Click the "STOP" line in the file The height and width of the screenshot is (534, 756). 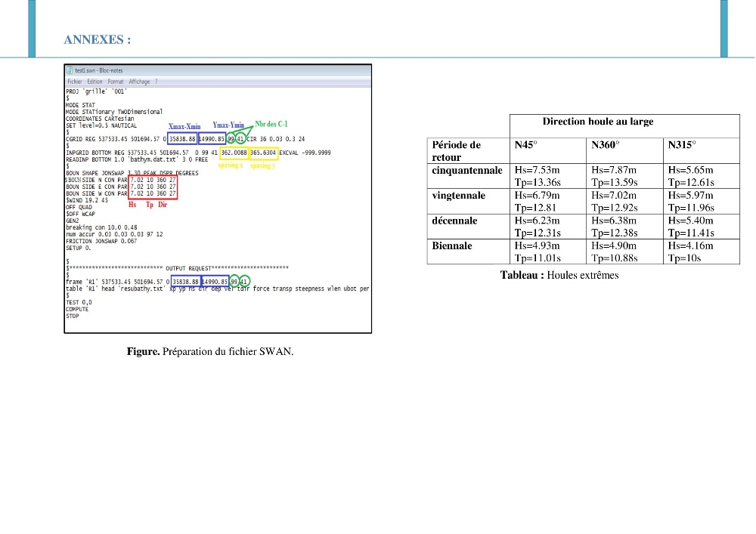point(73,316)
